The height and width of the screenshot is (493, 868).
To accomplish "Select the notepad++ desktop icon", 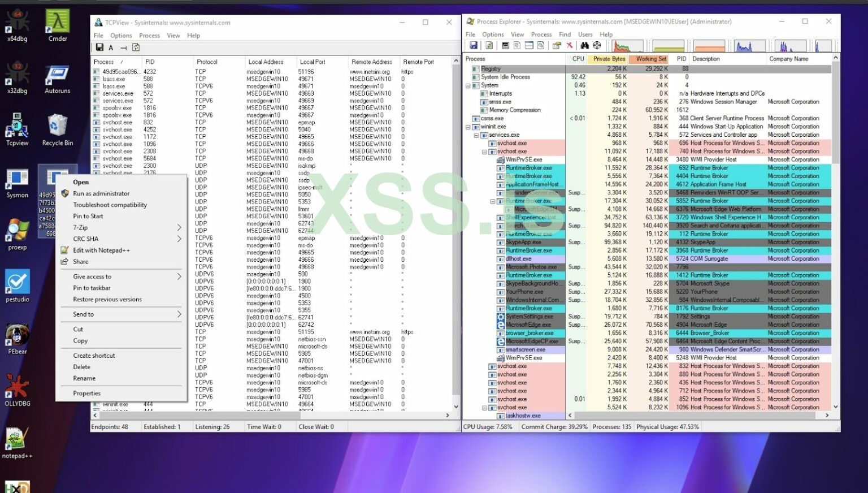I will [x=17, y=443].
